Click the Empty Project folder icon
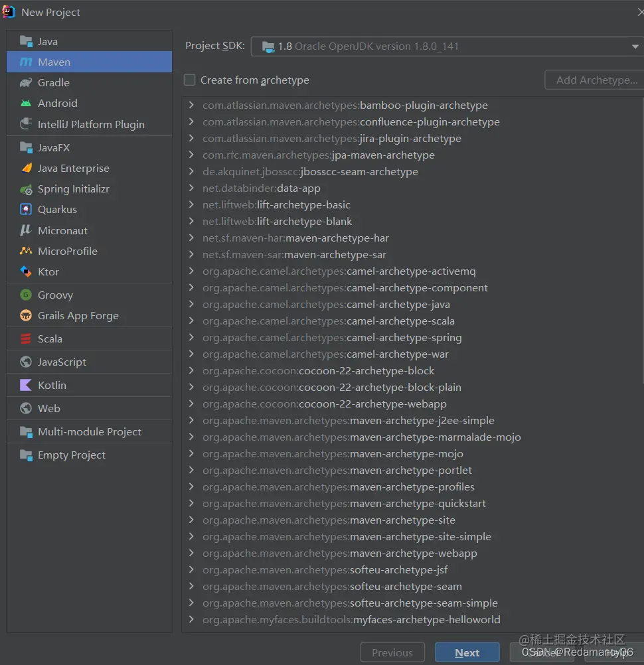Screen dimensions: 644x665 (x=26, y=455)
